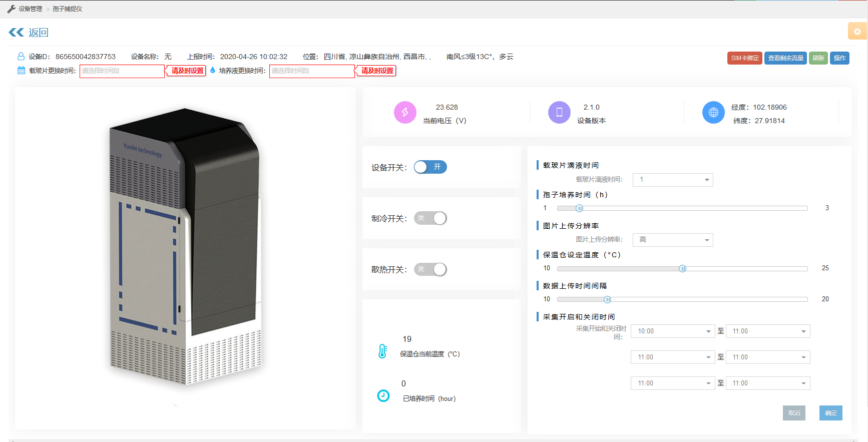This screenshot has width=868, height=442.
Task: Click the orange settings gear icon
Action: [857, 31]
